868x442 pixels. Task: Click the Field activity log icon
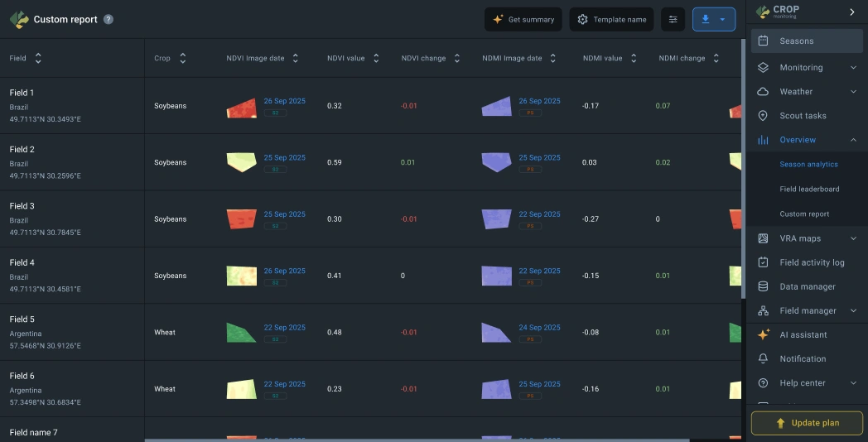(763, 262)
